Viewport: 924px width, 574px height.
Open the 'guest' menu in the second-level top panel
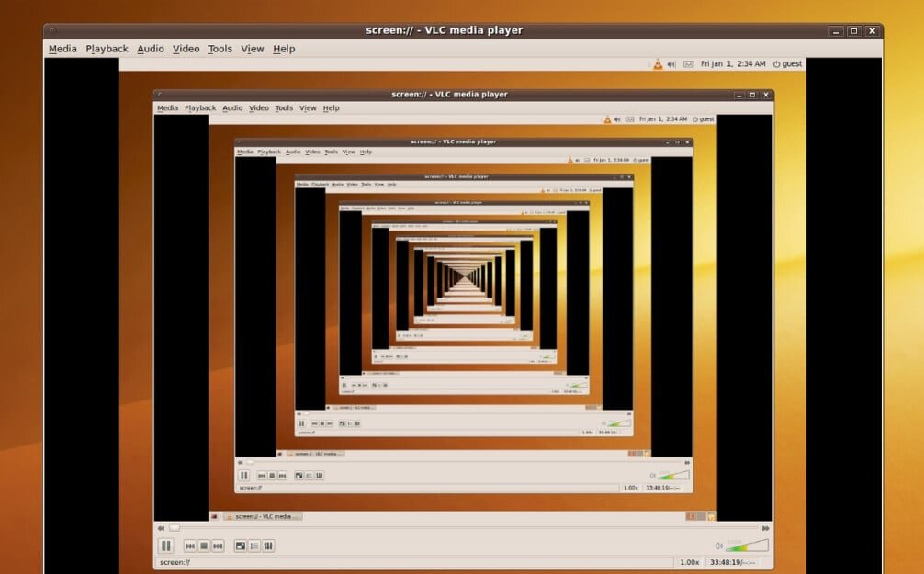(704, 119)
